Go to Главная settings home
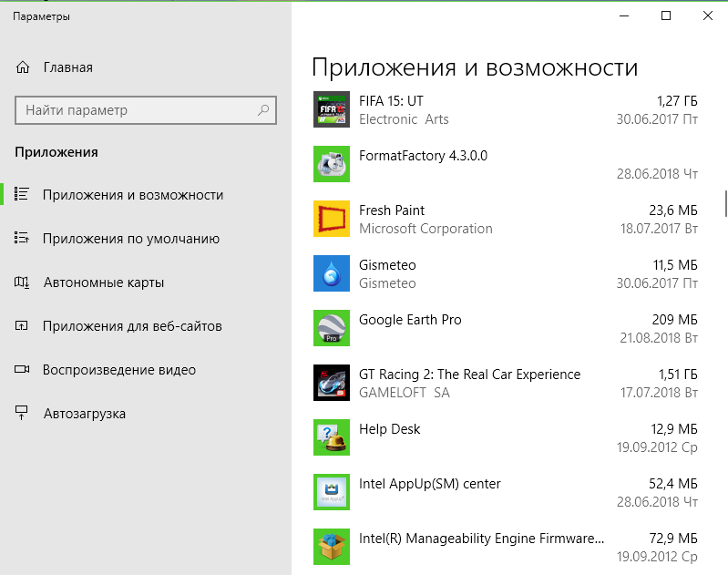 [67, 67]
